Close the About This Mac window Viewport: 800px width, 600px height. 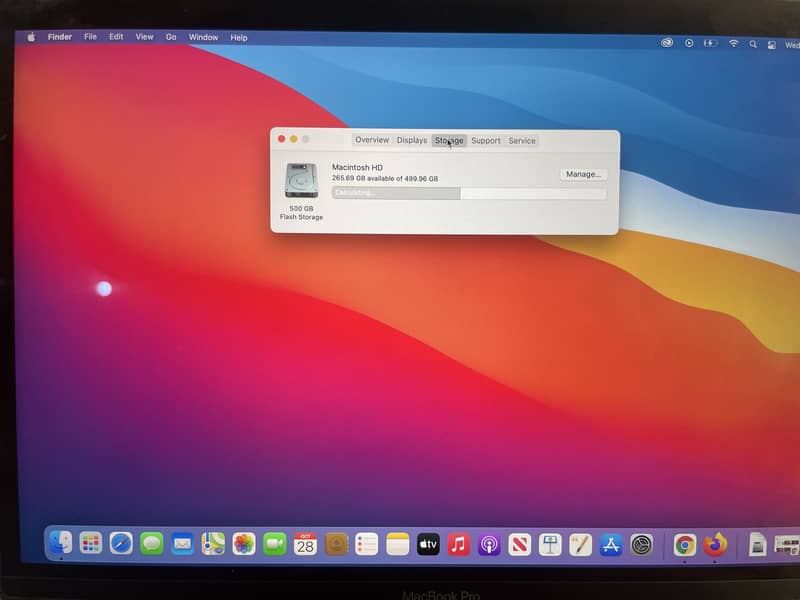282,139
